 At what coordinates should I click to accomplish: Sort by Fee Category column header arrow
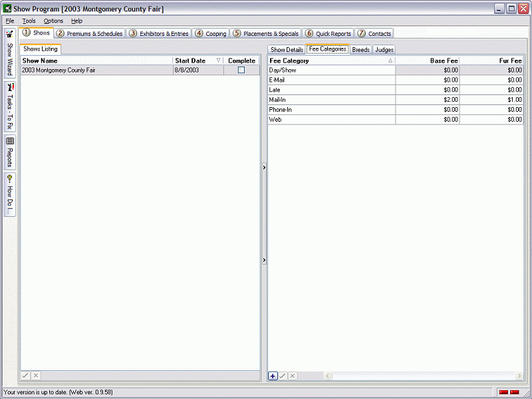[390, 61]
